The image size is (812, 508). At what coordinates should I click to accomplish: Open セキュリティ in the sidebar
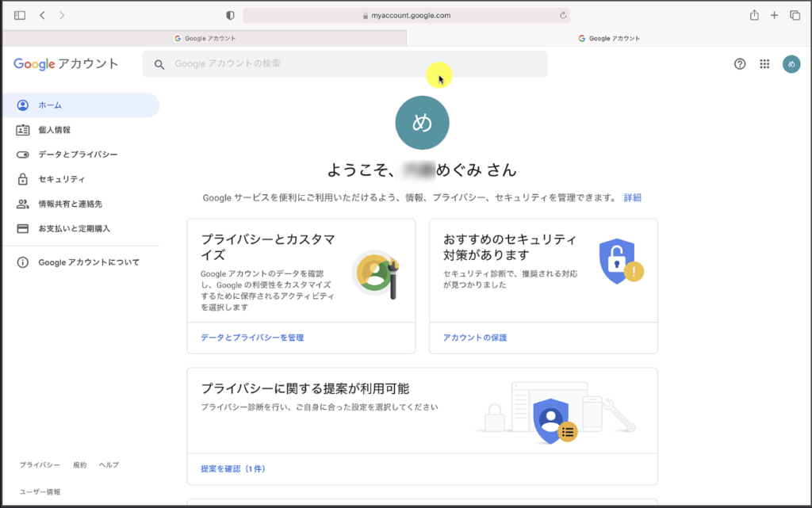click(x=81, y=179)
